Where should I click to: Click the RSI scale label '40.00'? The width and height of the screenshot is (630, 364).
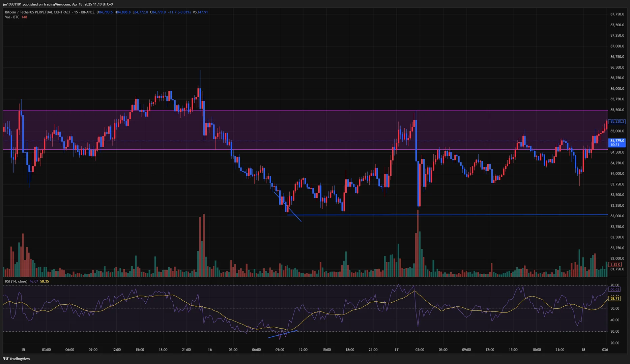pyautogui.click(x=615, y=320)
